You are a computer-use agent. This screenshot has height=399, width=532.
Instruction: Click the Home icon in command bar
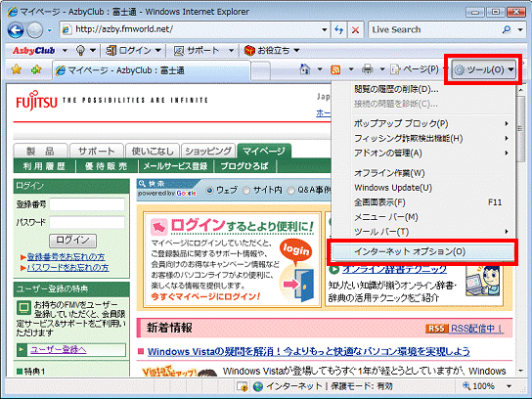click(305, 69)
